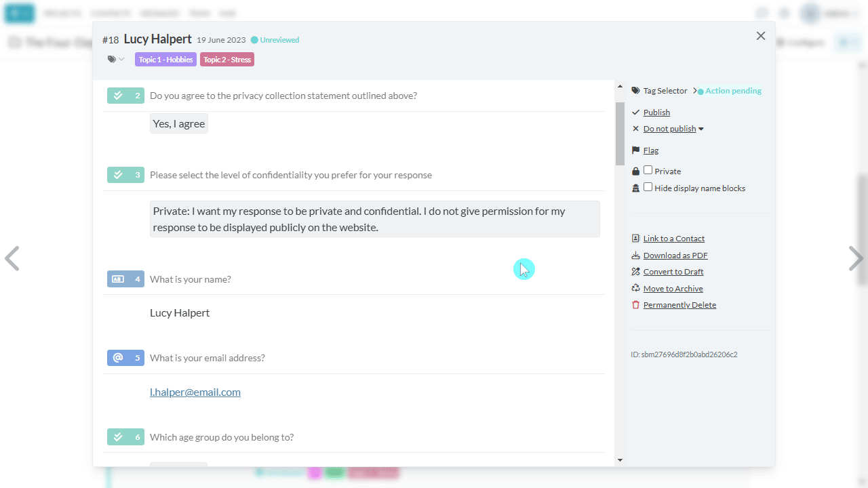Click the Lucy Halpert name answer
The width and height of the screenshot is (868, 488).
pos(180,312)
